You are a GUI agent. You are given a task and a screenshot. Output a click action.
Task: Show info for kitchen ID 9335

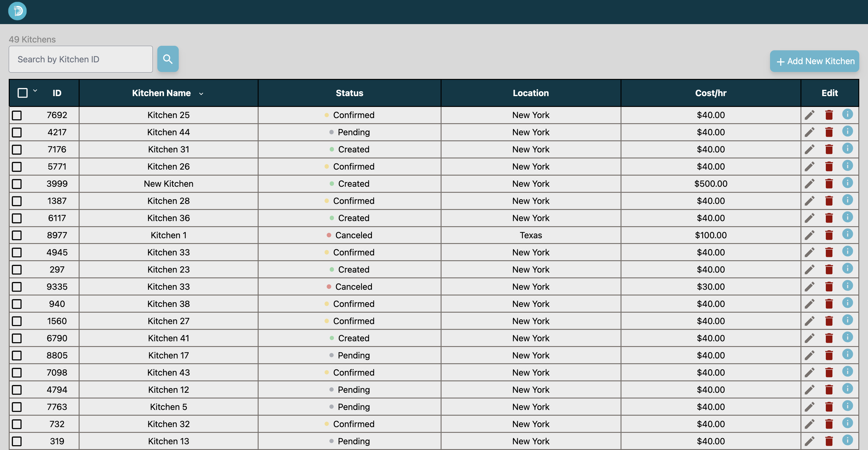(x=847, y=286)
